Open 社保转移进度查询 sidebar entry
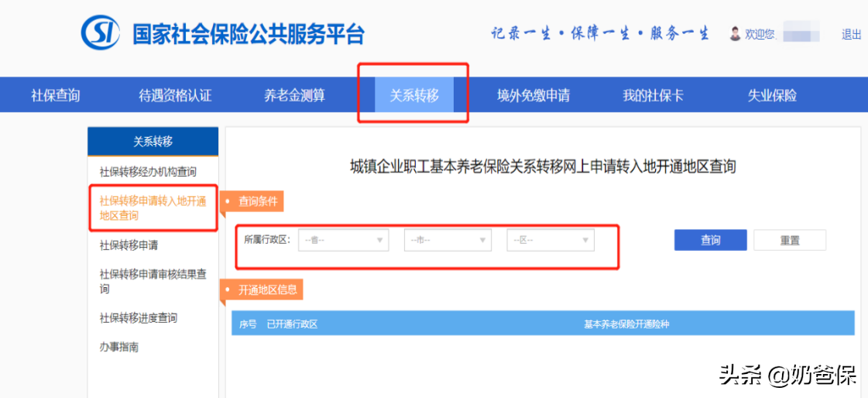 tap(138, 317)
